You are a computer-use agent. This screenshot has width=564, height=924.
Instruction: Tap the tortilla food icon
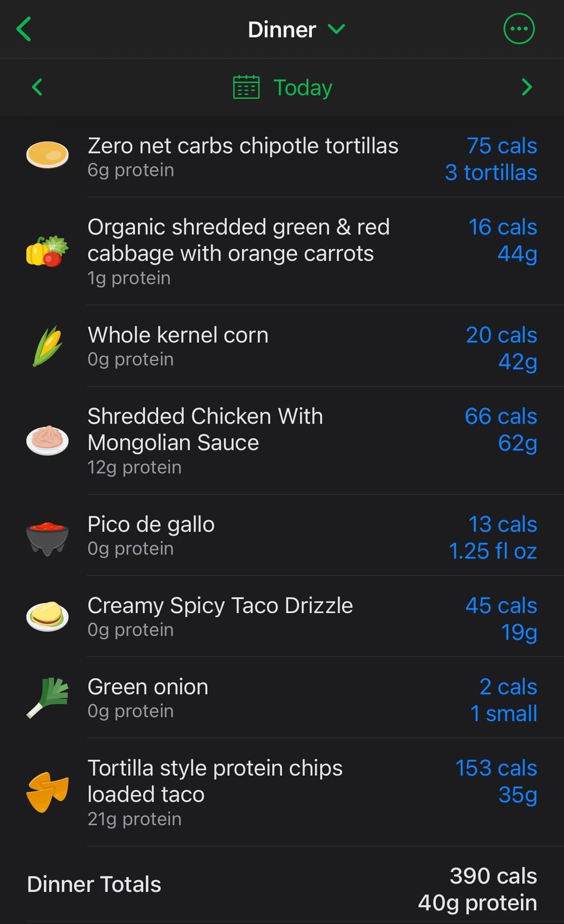point(48,155)
